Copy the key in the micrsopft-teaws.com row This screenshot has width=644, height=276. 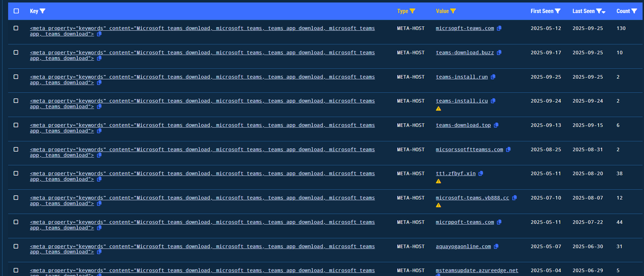click(x=99, y=34)
